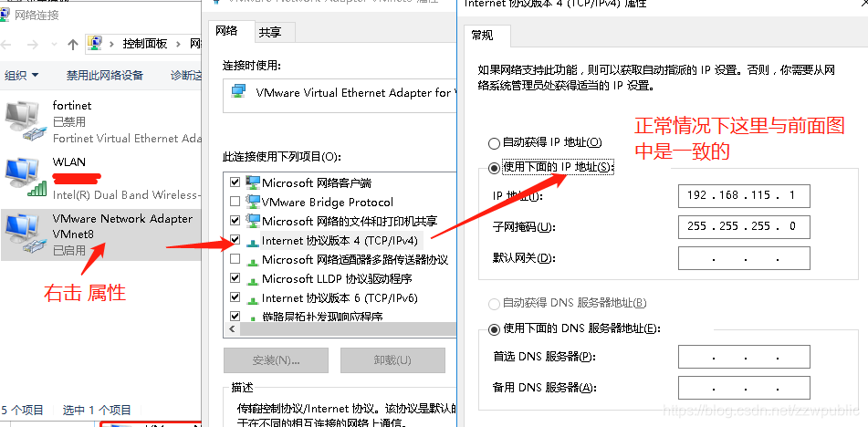Select the fortinet network adapter icon

23,120
